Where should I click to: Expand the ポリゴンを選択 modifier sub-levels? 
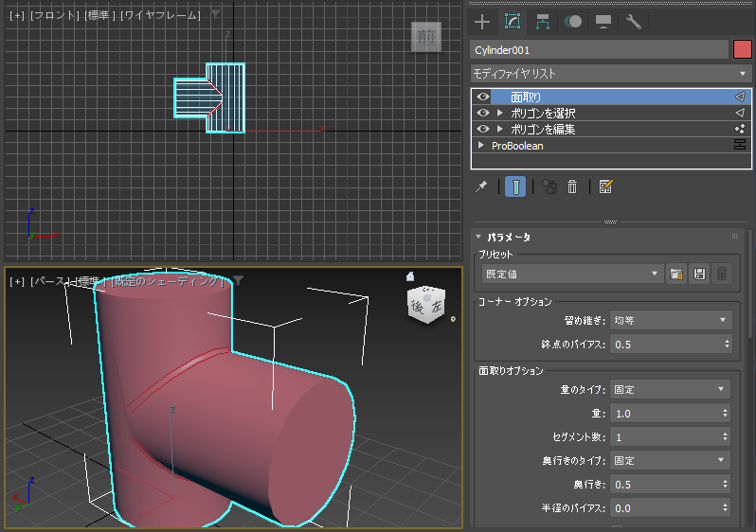click(x=500, y=113)
